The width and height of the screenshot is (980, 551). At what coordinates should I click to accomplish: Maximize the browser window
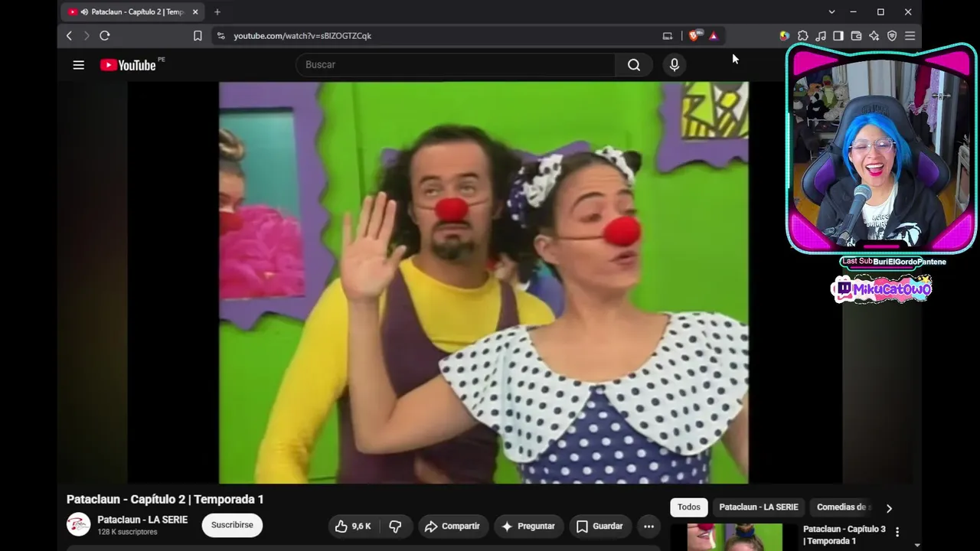click(880, 12)
